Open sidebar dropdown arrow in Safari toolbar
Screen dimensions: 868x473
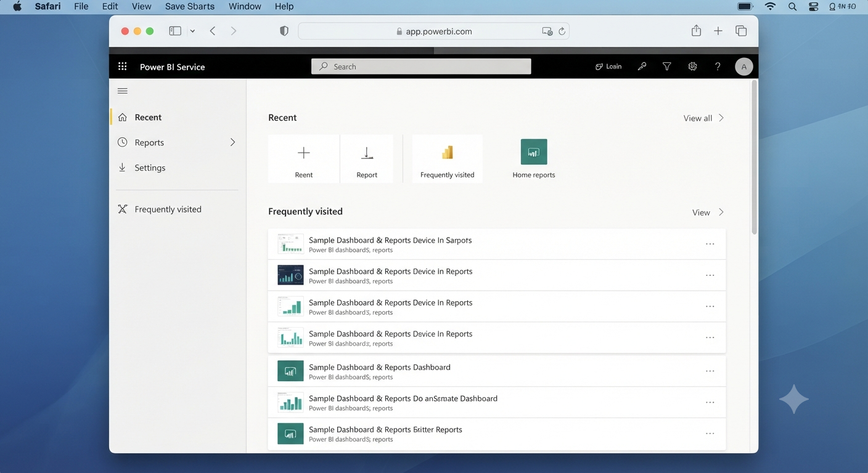coord(192,31)
